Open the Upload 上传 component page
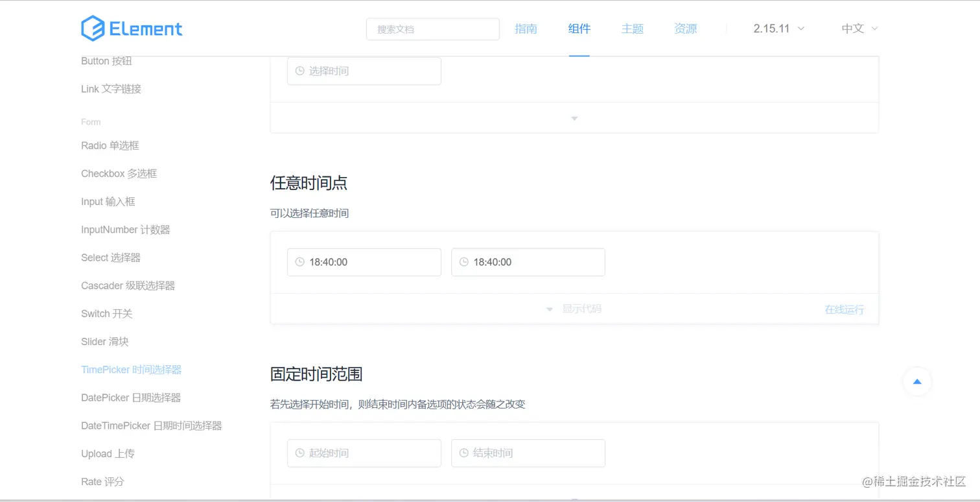Viewport: 980px width, 502px height. pyautogui.click(x=108, y=453)
